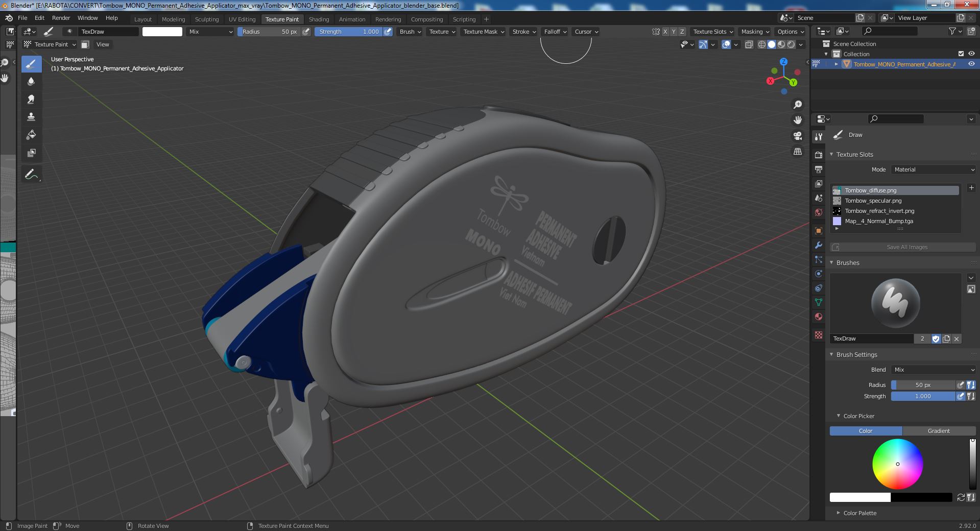Image resolution: width=980 pixels, height=531 pixels.
Task: Switch perspective/orthographic grid view icon
Action: point(797,152)
